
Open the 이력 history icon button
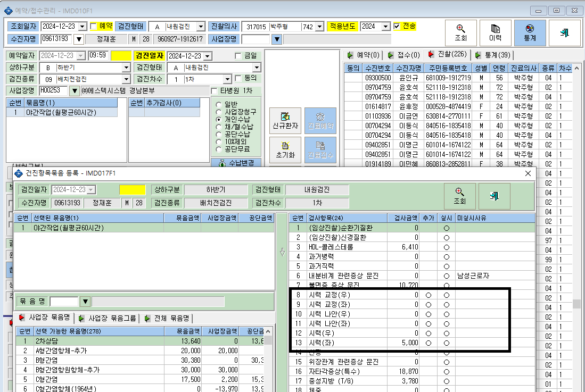(495, 33)
